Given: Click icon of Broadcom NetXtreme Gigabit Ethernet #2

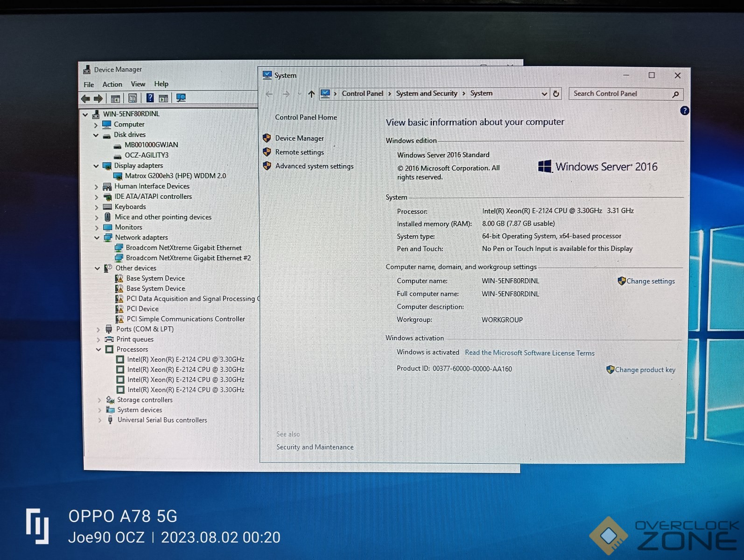Looking at the screenshot, I should (x=119, y=258).
